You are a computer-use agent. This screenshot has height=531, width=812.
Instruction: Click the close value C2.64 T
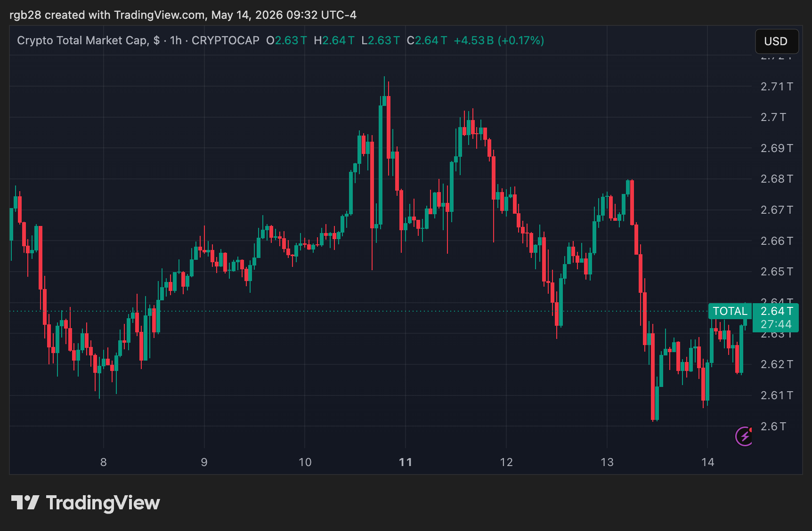(x=427, y=40)
